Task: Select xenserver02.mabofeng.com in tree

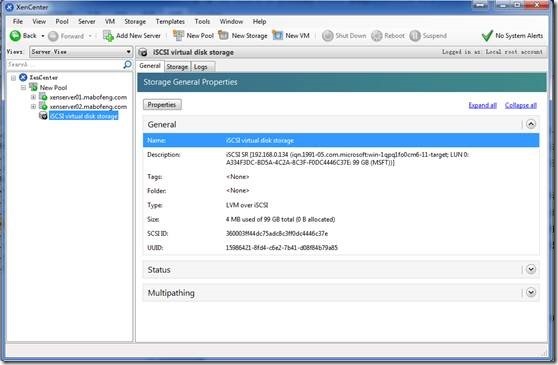Action: tap(88, 106)
